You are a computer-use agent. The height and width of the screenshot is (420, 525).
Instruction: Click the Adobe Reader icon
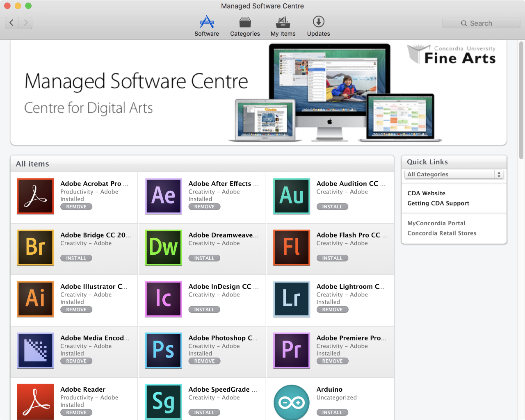point(35,402)
